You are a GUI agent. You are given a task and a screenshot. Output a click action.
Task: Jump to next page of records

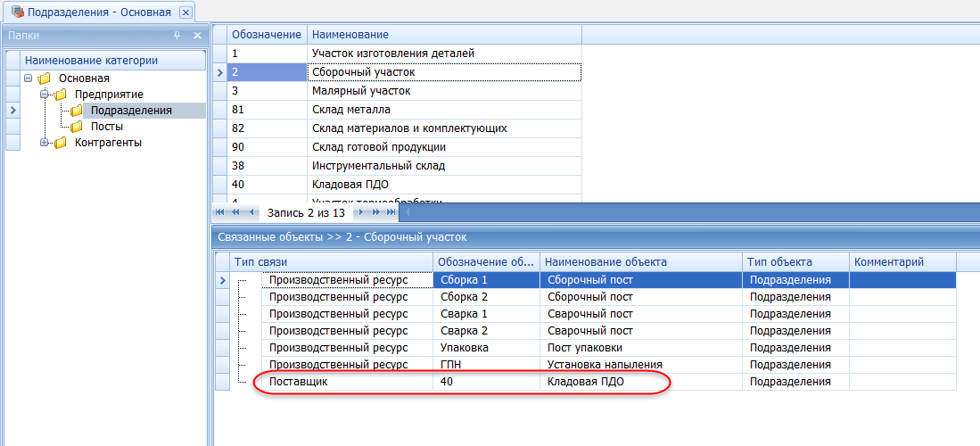pyautogui.click(x=376, y=212)
